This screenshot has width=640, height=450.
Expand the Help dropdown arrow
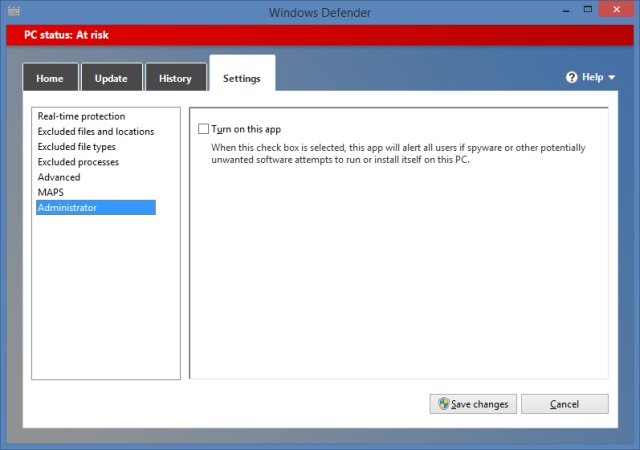click(x=611, y=77)
